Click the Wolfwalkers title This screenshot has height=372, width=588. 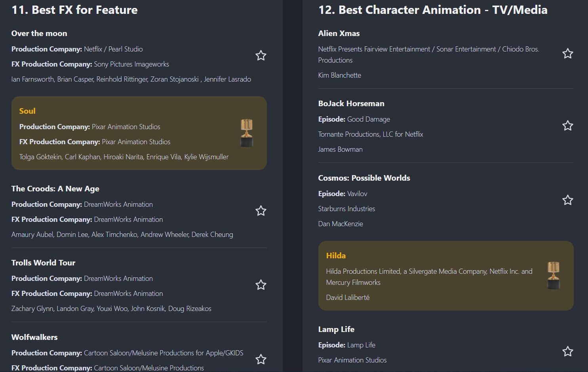pyautogui.click(x=34, y=337)
